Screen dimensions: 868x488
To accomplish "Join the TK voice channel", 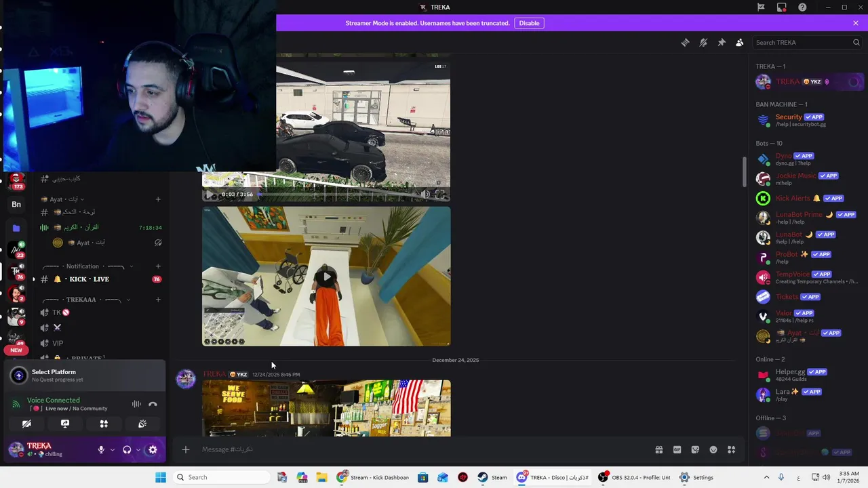I will (100, 312).
